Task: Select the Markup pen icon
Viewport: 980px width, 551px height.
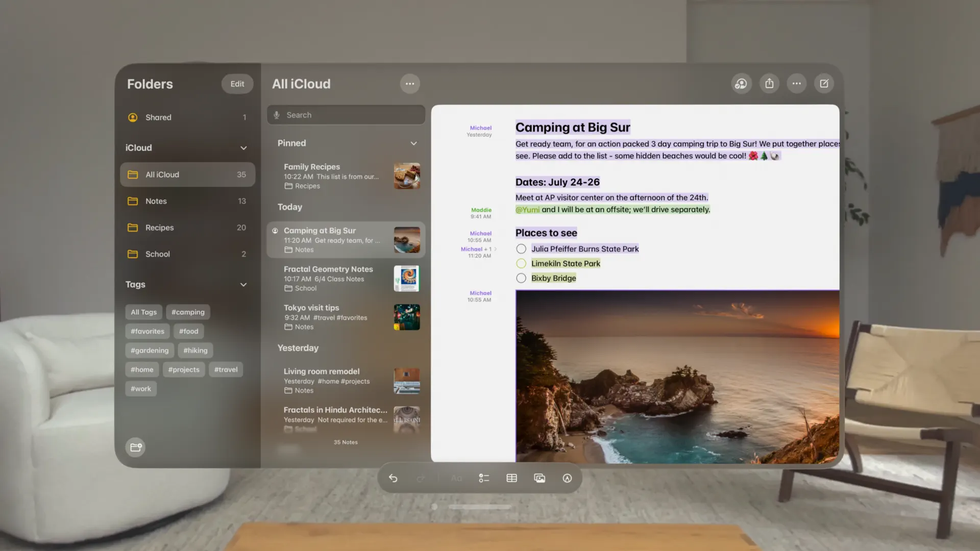Action: tap(568, 478)
